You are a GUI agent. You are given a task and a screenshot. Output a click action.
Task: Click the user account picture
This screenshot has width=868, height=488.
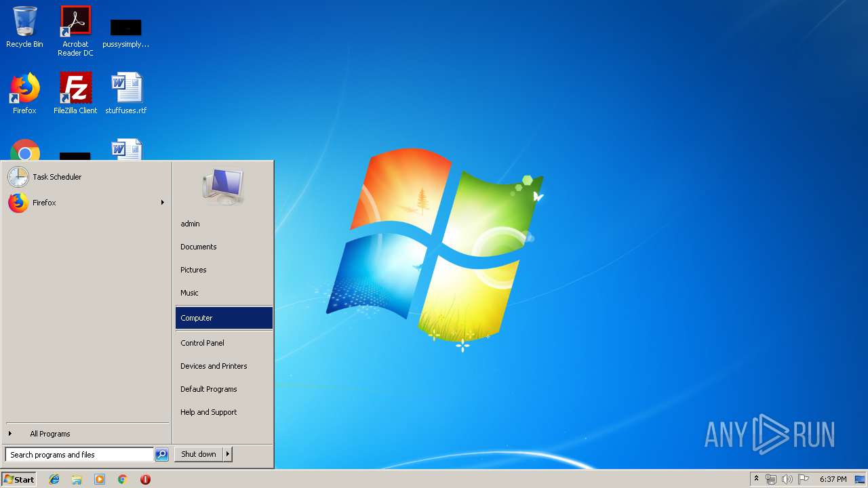tap(223, 186)
